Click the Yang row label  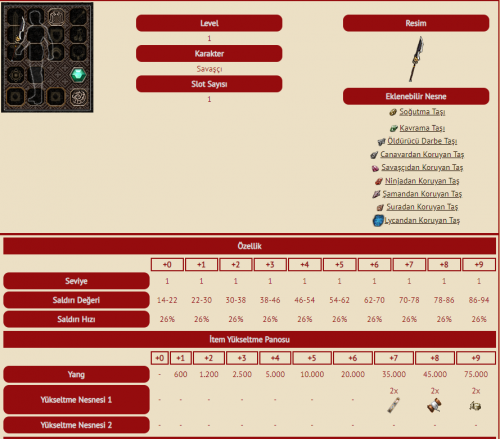pos(76,374)
